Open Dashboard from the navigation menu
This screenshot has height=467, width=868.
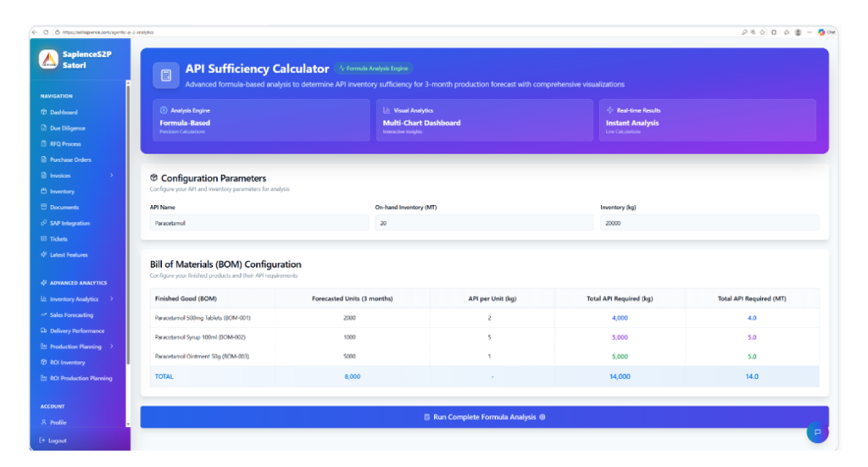64,113
